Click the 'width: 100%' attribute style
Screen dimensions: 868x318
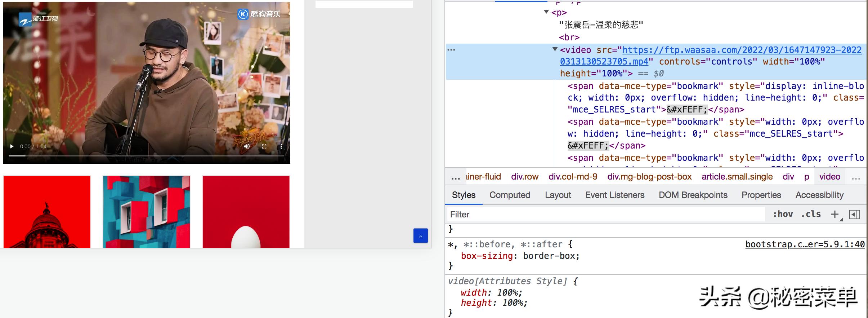pyautogui.click(x=491, y=292)
